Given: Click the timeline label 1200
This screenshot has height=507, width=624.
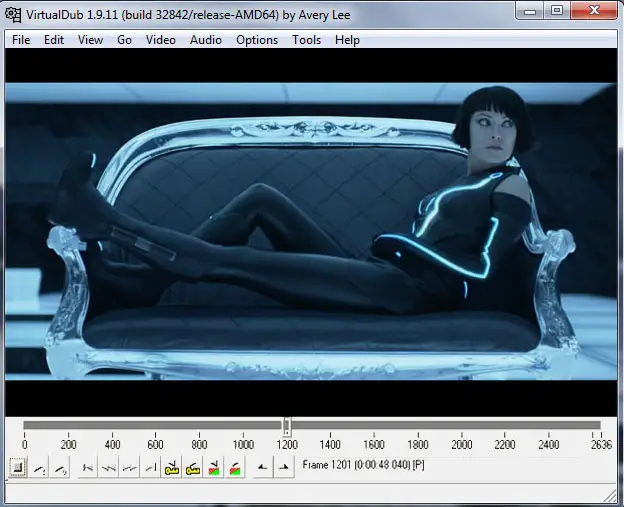Looking at the screenshot, I should tap(287, 445).
